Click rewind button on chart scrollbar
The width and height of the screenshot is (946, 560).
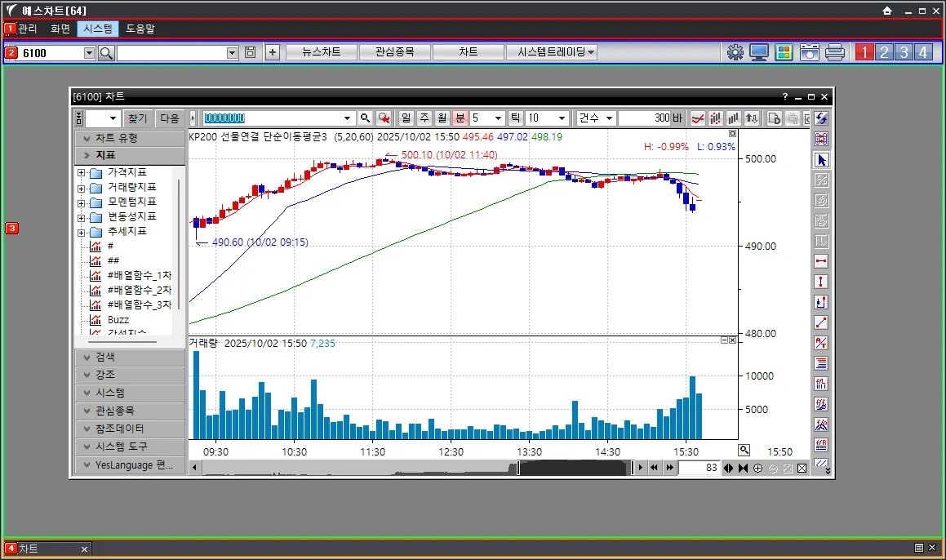pos(654,468)
